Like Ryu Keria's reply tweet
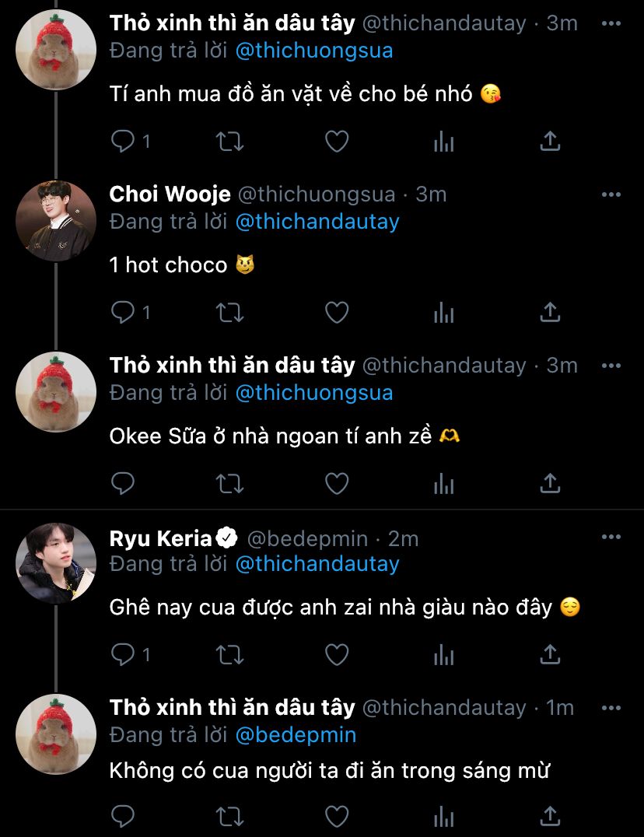The width and height of the screenshot is (644, 837). coord(336,655)
